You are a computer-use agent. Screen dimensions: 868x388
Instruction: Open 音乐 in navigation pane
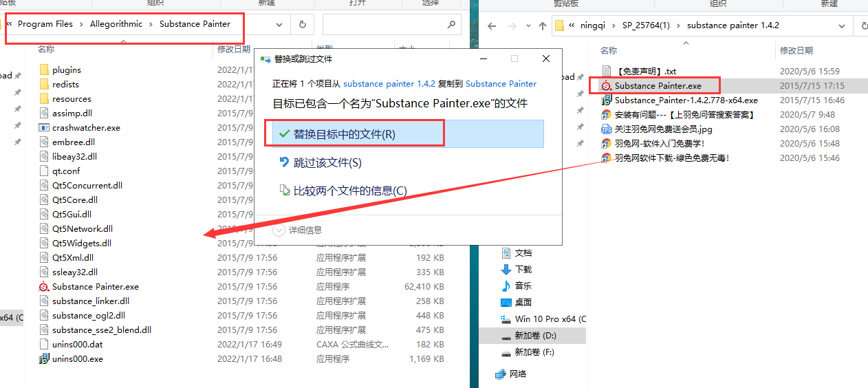click(523, 285)
